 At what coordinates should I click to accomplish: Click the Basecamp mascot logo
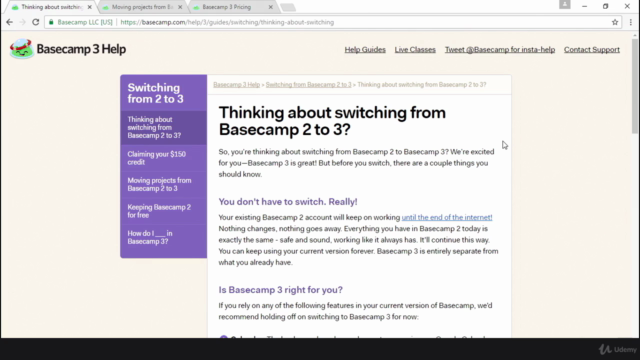[x=22, y=49]
